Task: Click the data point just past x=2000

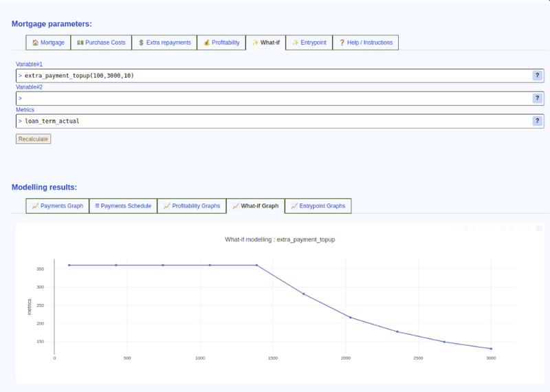Action: (x=351, y=318)
